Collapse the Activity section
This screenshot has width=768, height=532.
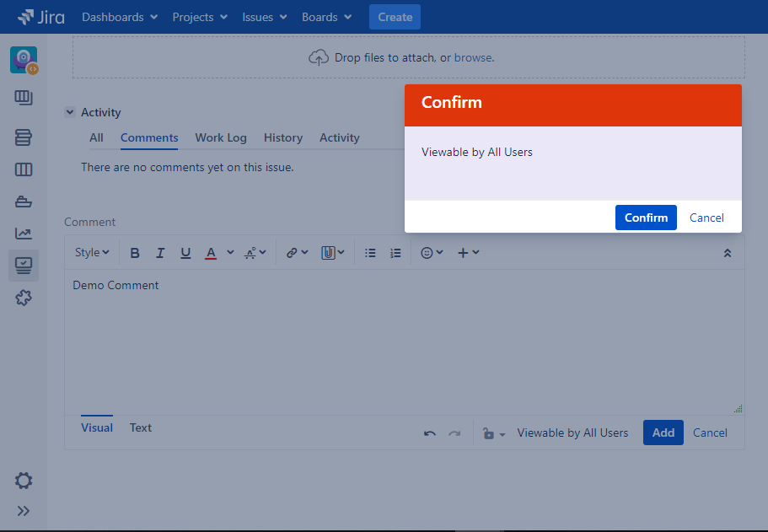point(69,112)
